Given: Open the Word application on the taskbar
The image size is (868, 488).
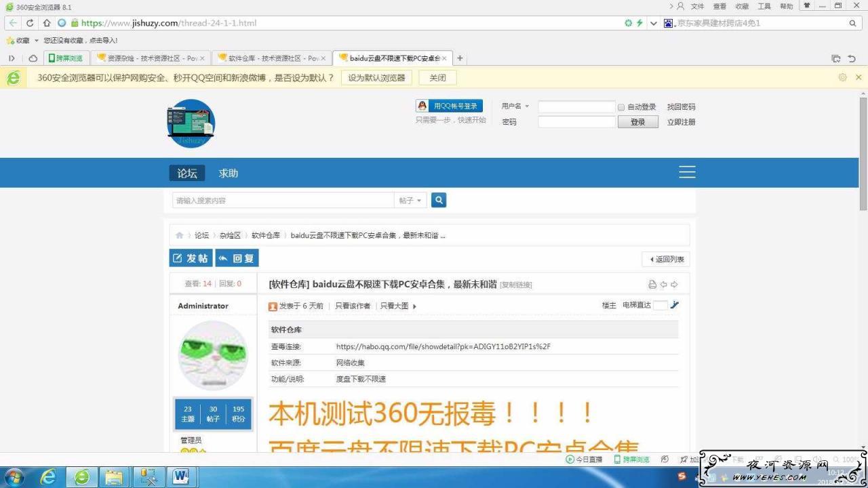Looking at the screenshot, I should pos(181,477).
